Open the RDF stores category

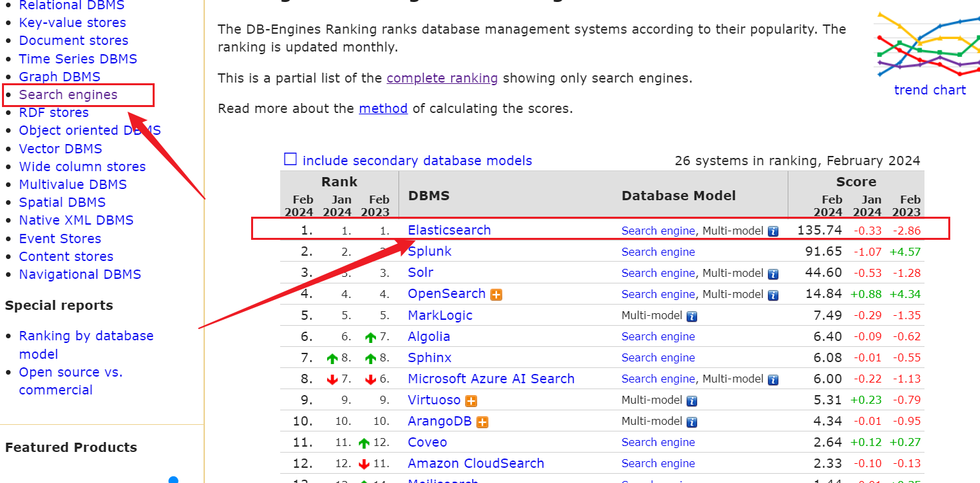(54, 112)
